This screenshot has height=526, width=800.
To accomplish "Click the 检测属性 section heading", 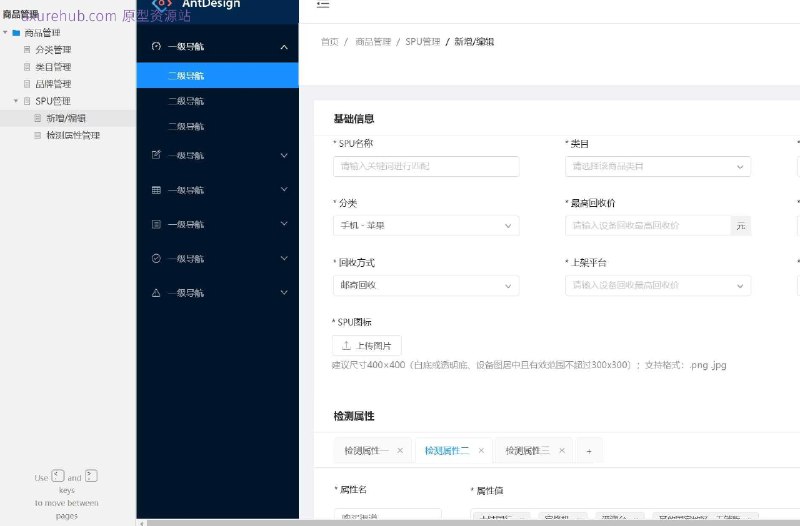I will tap(354, 416).
